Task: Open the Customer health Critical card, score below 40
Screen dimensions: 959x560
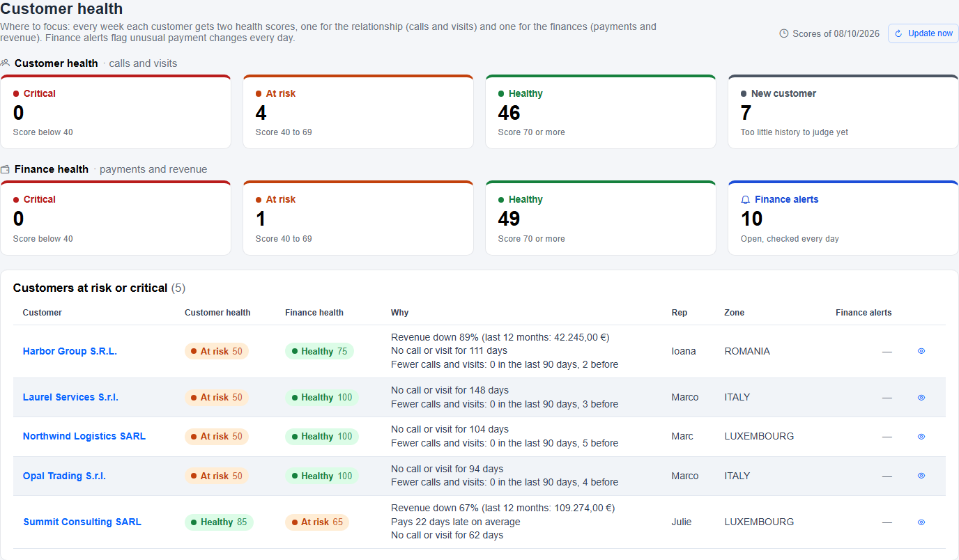Action: pyautogui.click(x=116, y=111)
